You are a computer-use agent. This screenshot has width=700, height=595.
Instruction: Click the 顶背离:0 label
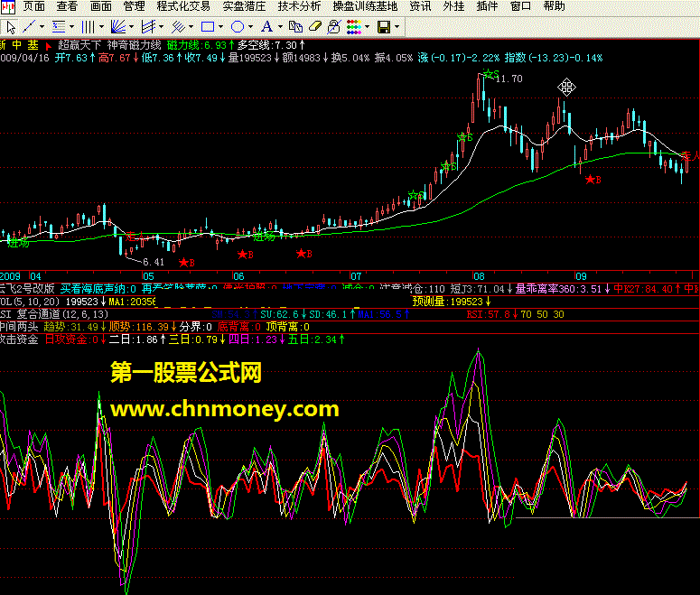point(287,327)
